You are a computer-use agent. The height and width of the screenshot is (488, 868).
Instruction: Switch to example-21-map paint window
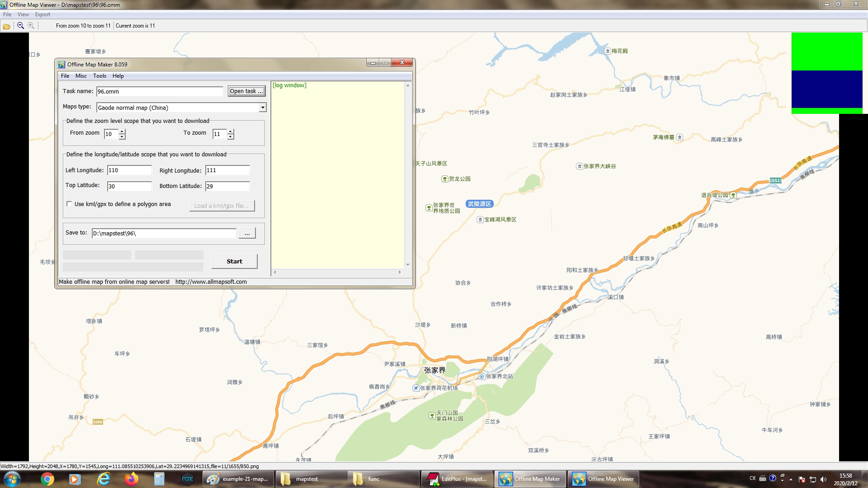pyautogui.click(x=238, y=479)
